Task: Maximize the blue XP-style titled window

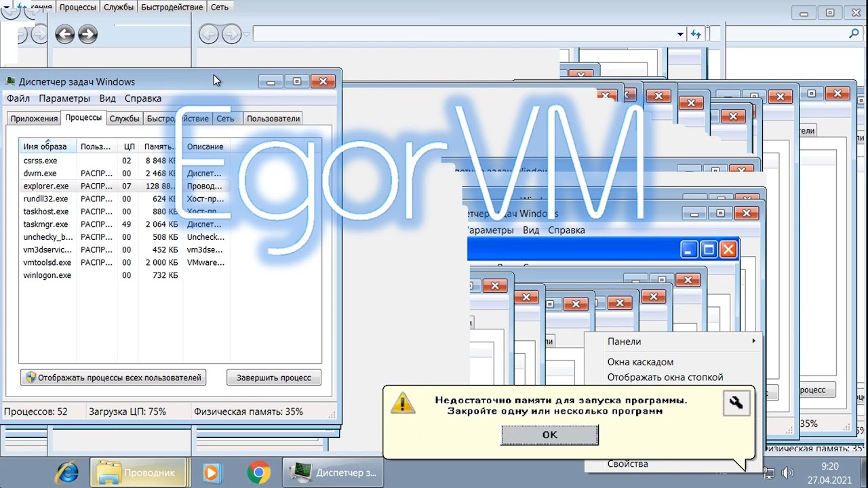Action: click(709, 249)
